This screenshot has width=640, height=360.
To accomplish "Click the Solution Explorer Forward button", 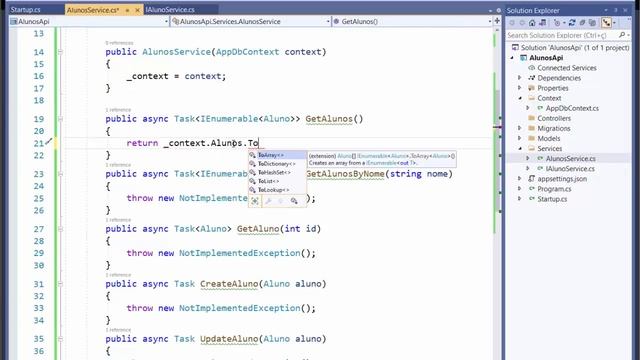I will (x=522, y=23).
